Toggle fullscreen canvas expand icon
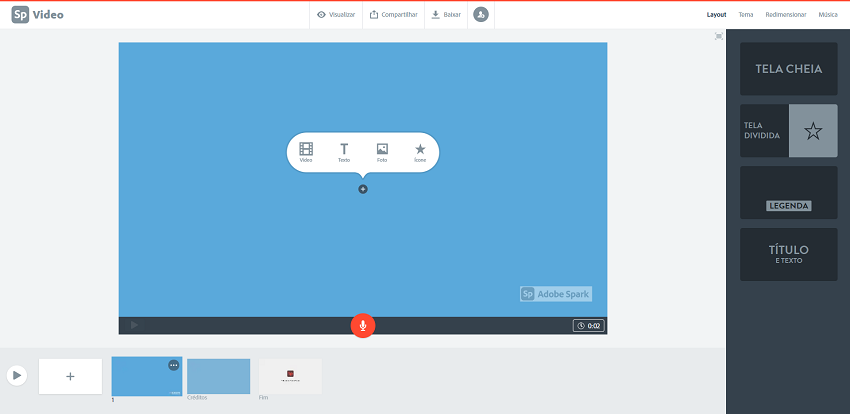This screenshot has width=850, height=414. click(x=719, y=36)
